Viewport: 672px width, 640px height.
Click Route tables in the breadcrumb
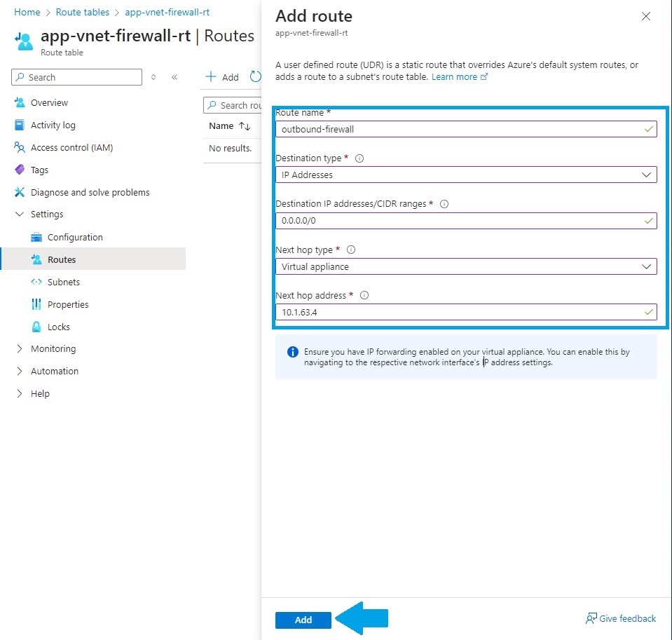(82, 12)
